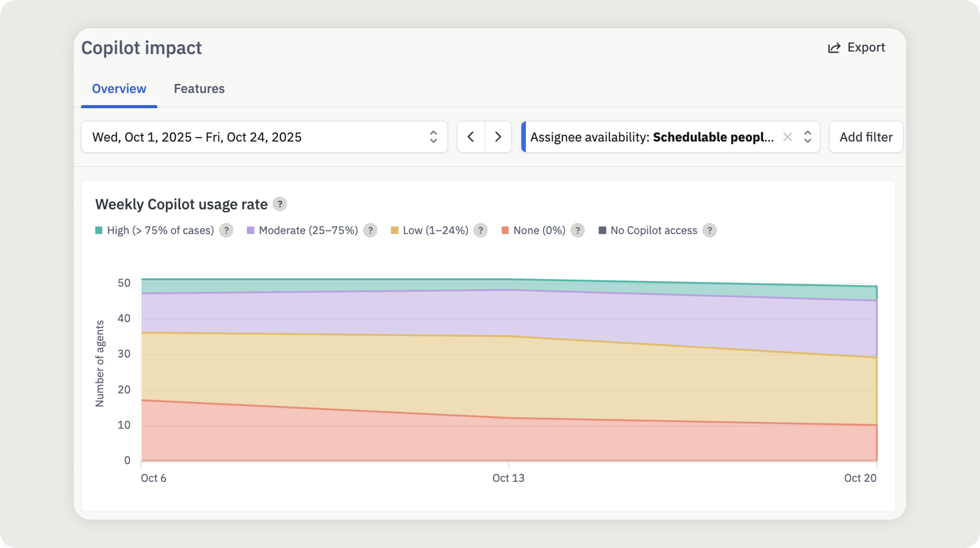
Task: Go to next date period
Action: (x=498, y=137)
